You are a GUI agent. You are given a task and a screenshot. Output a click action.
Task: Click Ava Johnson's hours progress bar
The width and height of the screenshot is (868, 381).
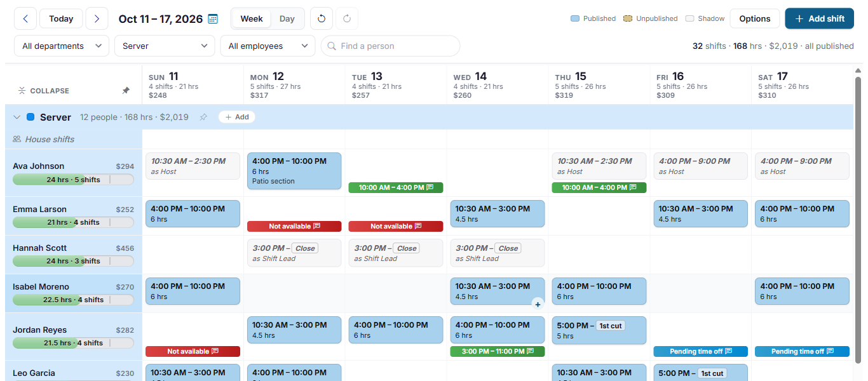point(73,180)
